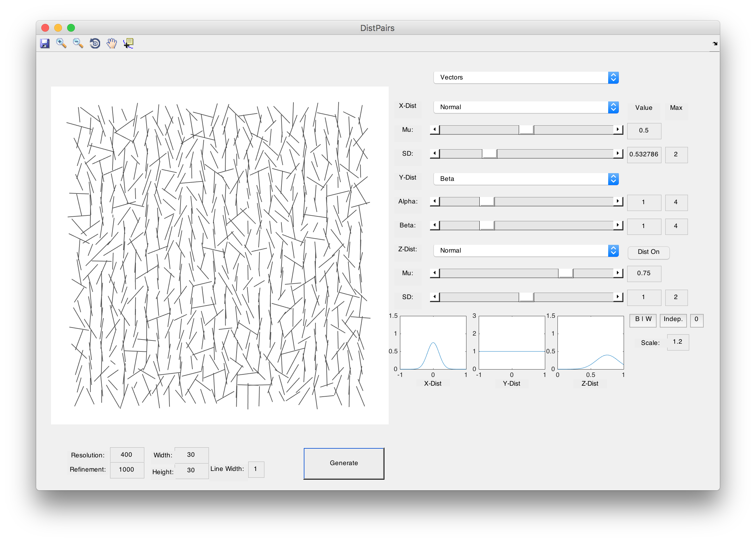Open the X-Dist Normal dropdown

click(x=526, y=107)
